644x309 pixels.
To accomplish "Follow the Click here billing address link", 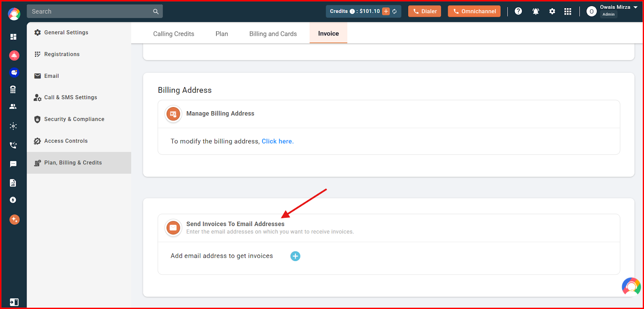I will coord(277,141).
